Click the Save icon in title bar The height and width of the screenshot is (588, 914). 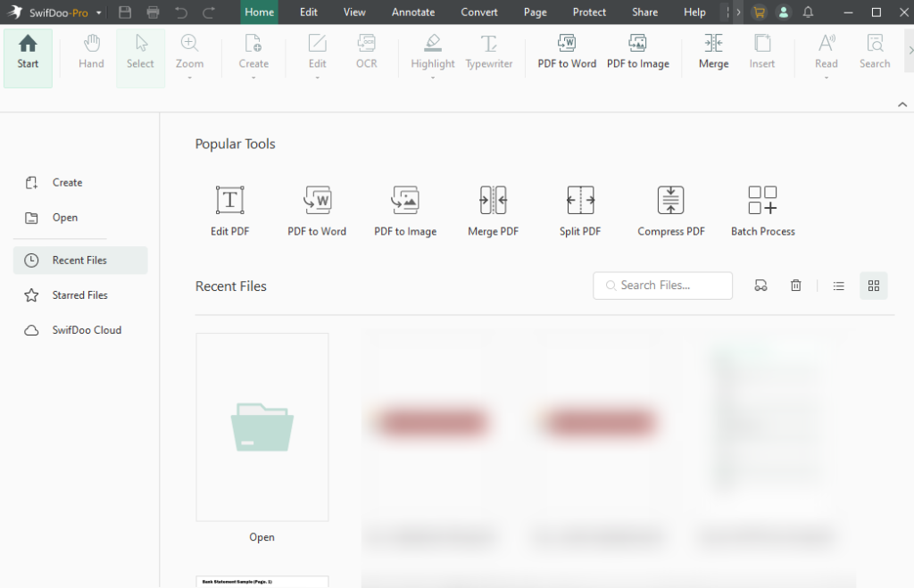coord(125,12)
